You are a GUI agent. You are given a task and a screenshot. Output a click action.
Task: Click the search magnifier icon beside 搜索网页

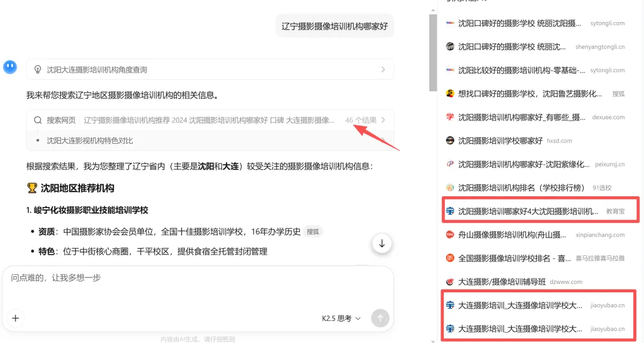point(38,120)
